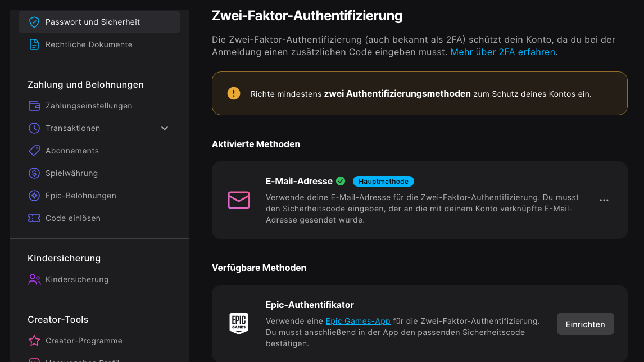The height and width of the screenshot is (362, 644).
Task: Open Zahlungseinstellungen in the sidebar
Action: click(x=89, y=106)
